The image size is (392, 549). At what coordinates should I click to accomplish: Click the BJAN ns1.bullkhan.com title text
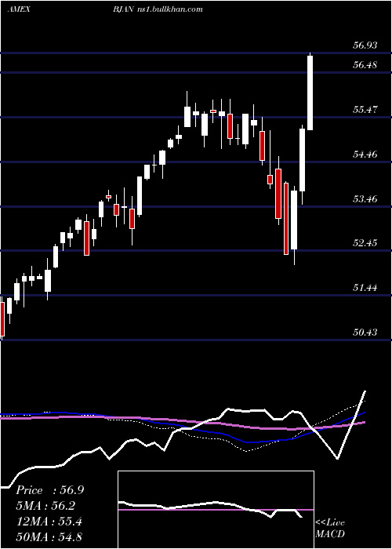point(158,9)
